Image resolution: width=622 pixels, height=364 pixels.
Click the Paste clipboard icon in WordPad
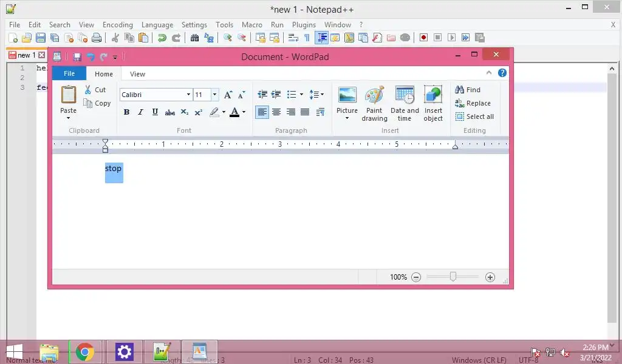pyautogui.click(x=68, y=95)
